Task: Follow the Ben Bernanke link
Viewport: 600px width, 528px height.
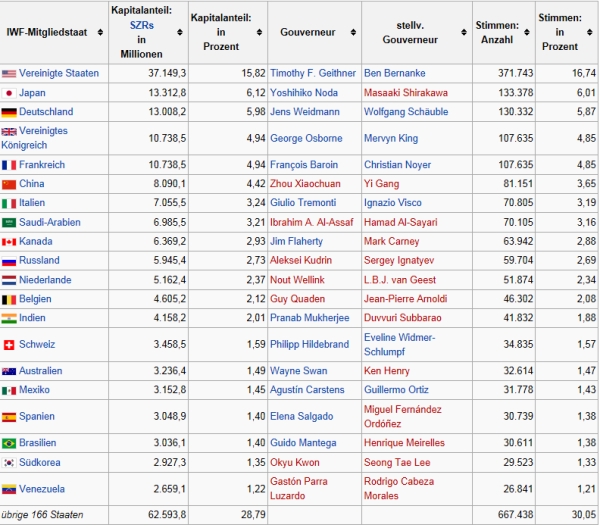Action: [396, 73]
